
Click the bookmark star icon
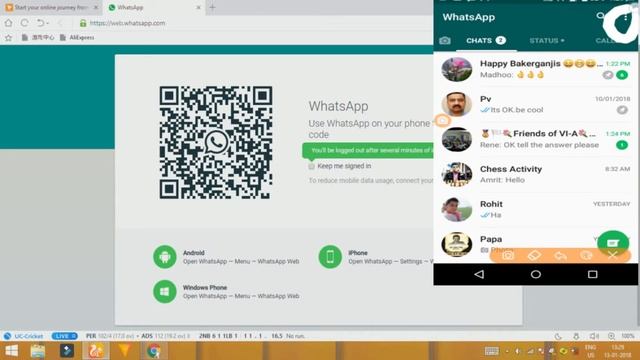pyautogui.click(x=8, y=38)
